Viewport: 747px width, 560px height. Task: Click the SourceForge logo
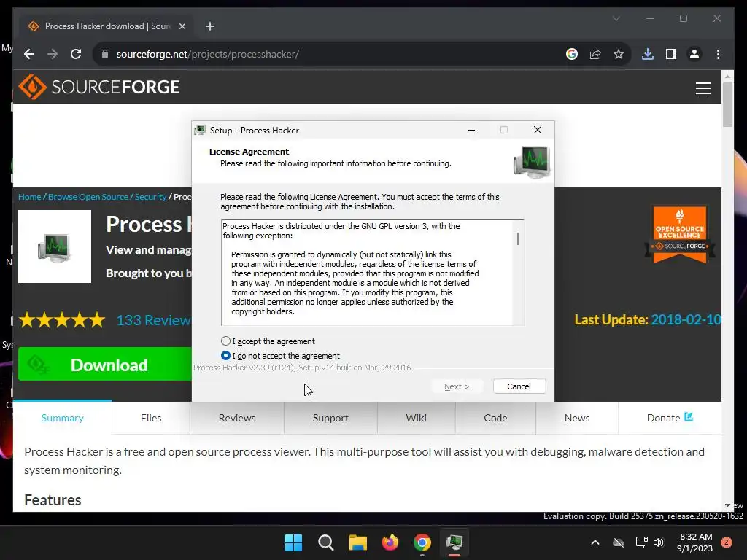point(99,87)
